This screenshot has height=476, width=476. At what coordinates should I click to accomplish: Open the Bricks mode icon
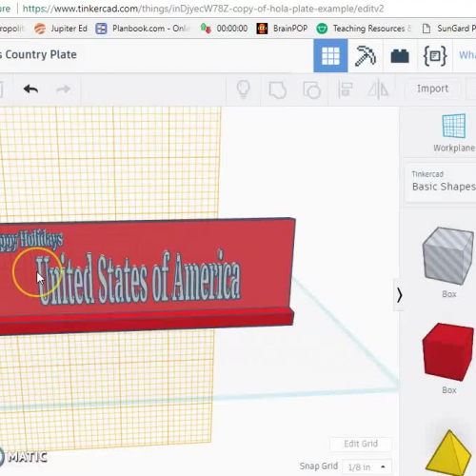pyautogui.click(x=400, y=56)
